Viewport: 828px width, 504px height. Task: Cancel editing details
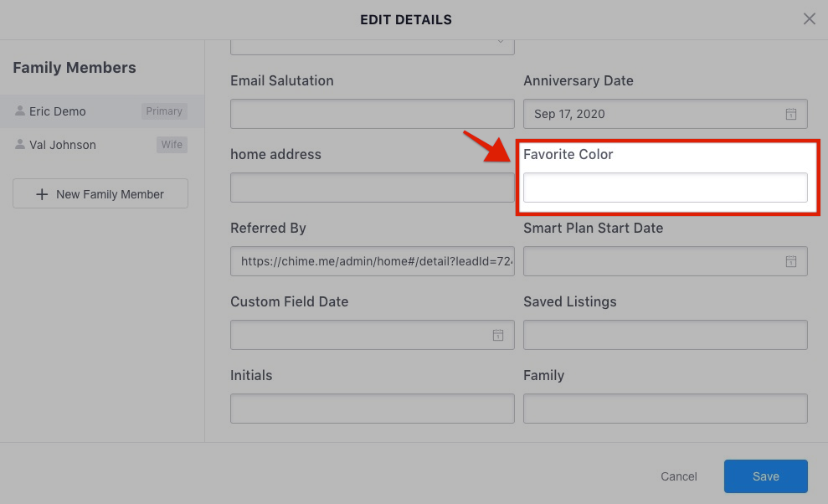[x=679, y=476]
